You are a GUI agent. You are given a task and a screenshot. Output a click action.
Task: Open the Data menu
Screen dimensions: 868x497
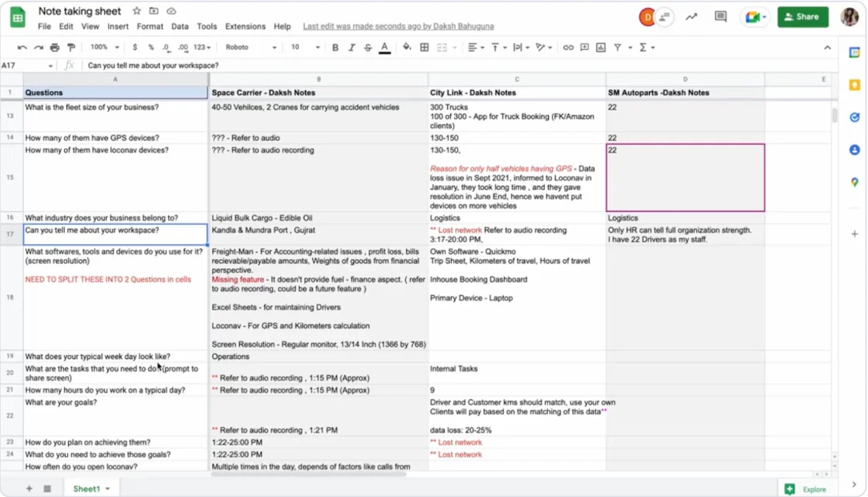point(180,26)
